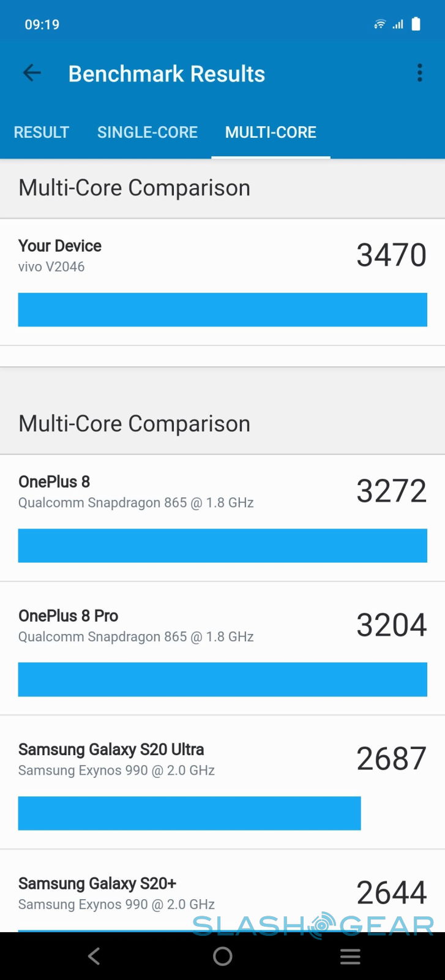Tap the Your Device score bar
The height and width of the screenshot is (980, 445).
pos(222,309)
